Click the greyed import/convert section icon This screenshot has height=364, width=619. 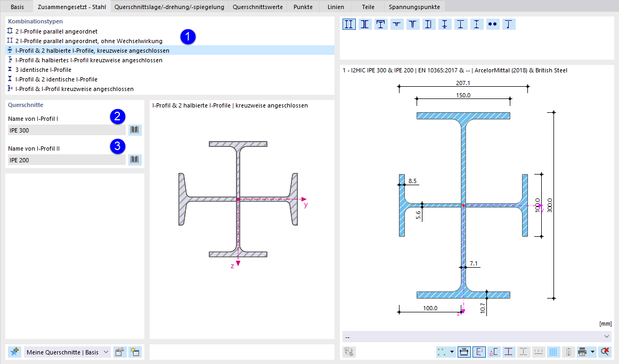tap(349, 352)
